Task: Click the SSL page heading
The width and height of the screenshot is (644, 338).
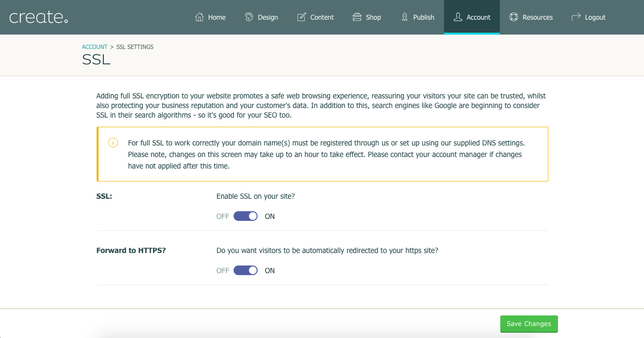Action: [x=96, y=60]
